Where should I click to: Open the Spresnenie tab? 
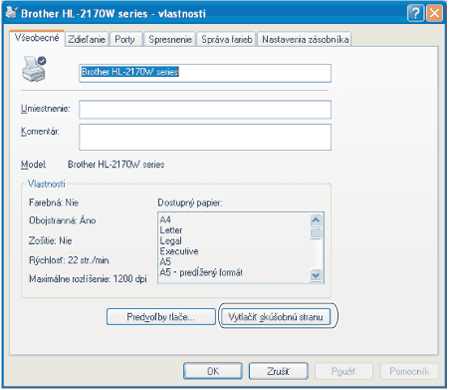click(x=170, y=39)
